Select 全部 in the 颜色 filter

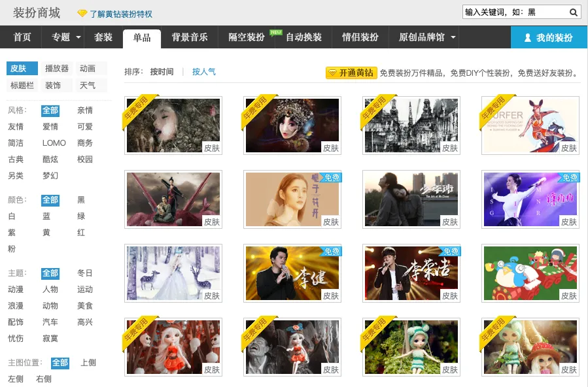point(50,200)
